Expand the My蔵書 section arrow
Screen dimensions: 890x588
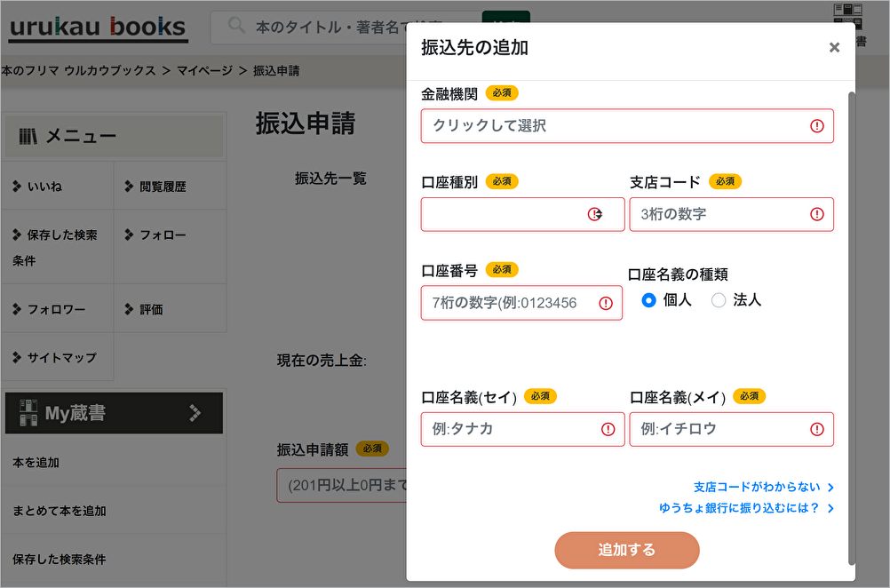195,413
